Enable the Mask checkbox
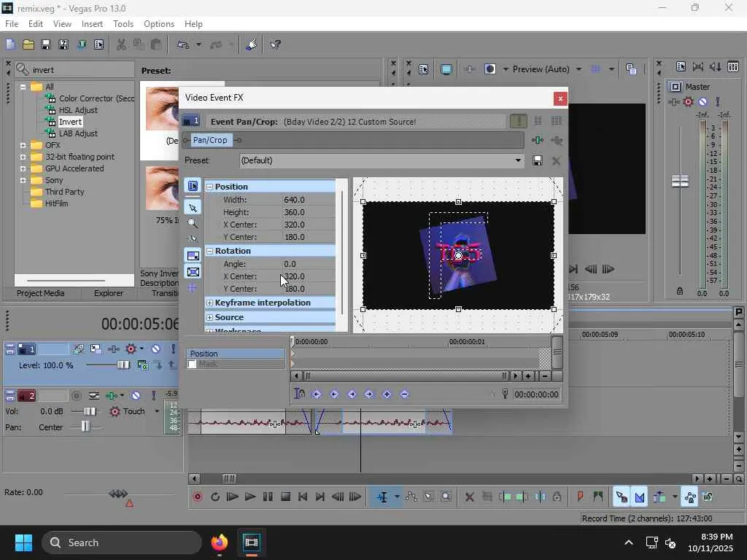The image size is (747, 560). [192, 365]
